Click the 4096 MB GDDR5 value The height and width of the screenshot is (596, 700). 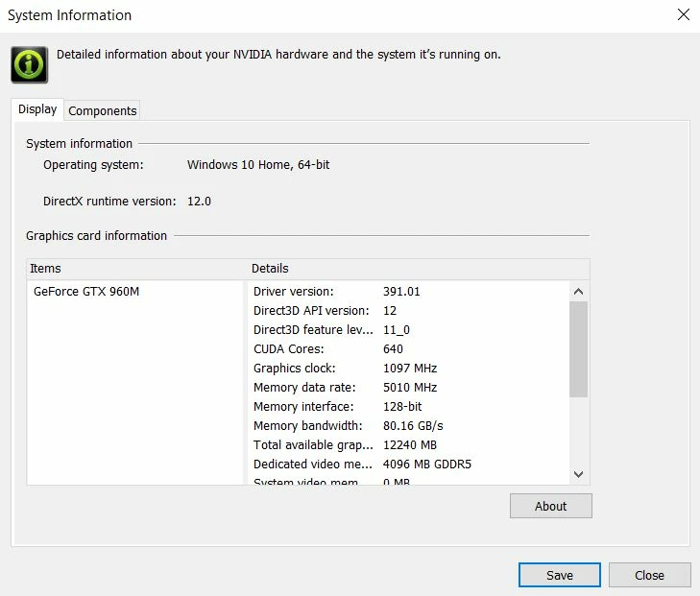(426, 464)
